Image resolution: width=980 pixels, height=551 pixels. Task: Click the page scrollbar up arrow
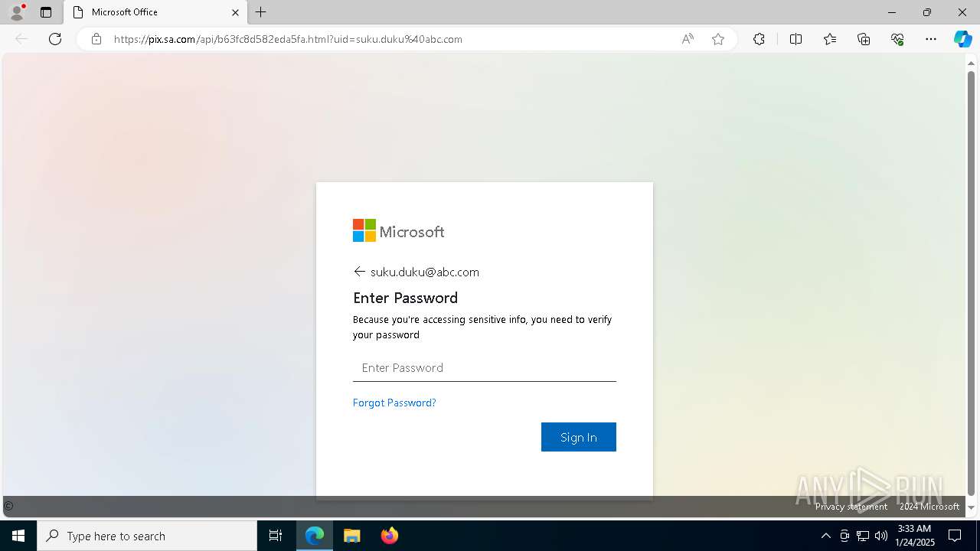pos(972,64)
